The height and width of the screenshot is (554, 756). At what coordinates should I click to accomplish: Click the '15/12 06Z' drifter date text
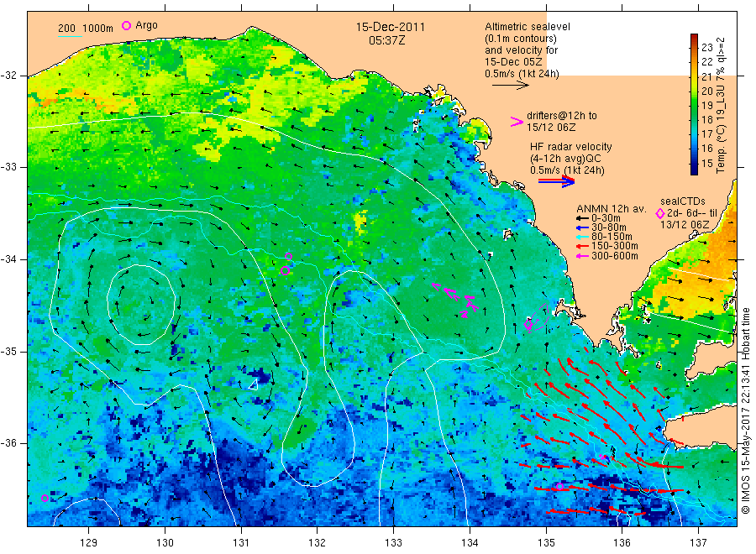(551, 128)
